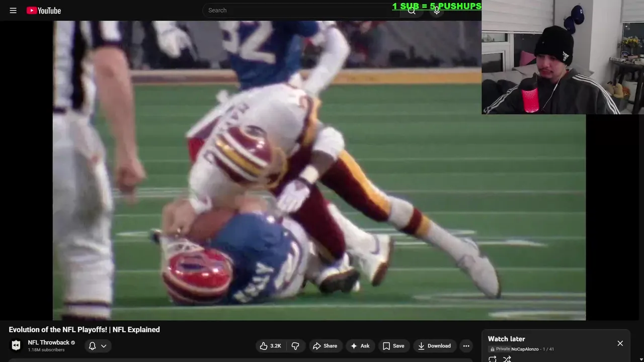The image size is (644, 362).
Task: Toggle shuffle playlist in Watch later
Action: coord(507,358)
